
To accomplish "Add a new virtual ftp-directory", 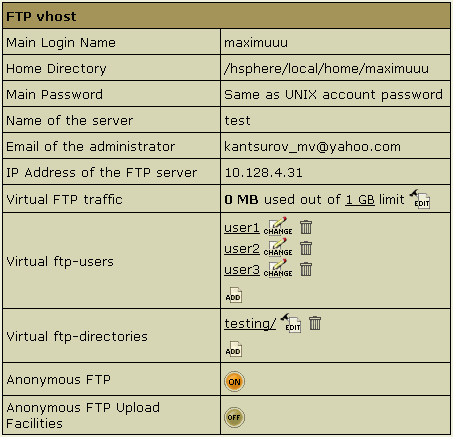I will coord(233,349).
